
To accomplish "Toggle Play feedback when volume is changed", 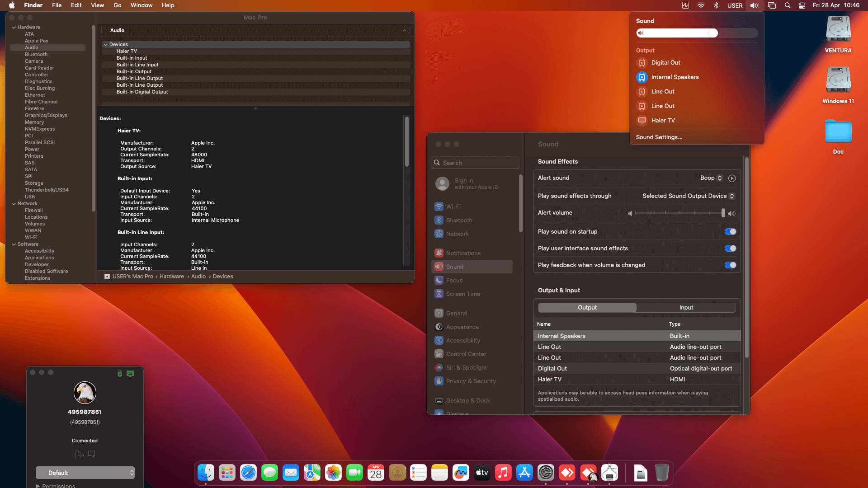I will click(730, 265).
